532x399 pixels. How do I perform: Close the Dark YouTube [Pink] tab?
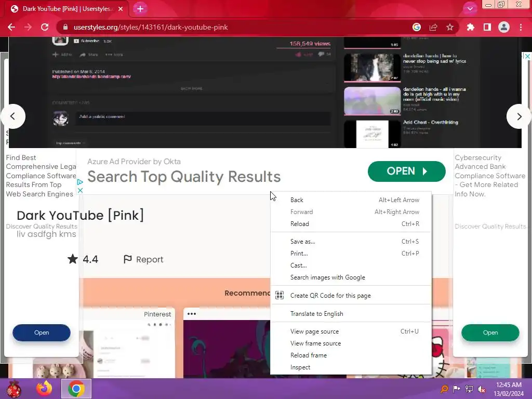point(121,9)
